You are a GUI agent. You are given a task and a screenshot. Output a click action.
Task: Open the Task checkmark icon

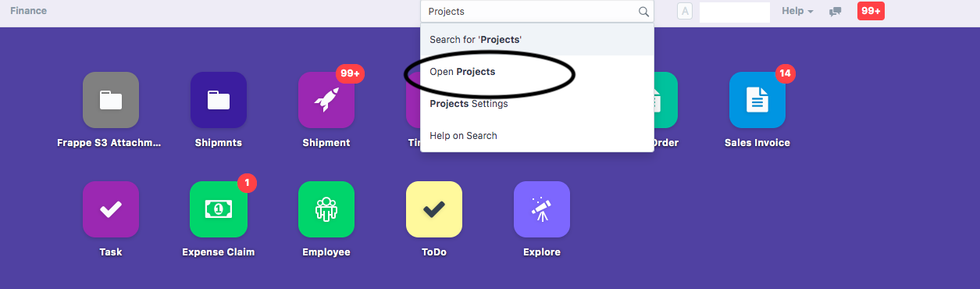[x=111, y=209]
